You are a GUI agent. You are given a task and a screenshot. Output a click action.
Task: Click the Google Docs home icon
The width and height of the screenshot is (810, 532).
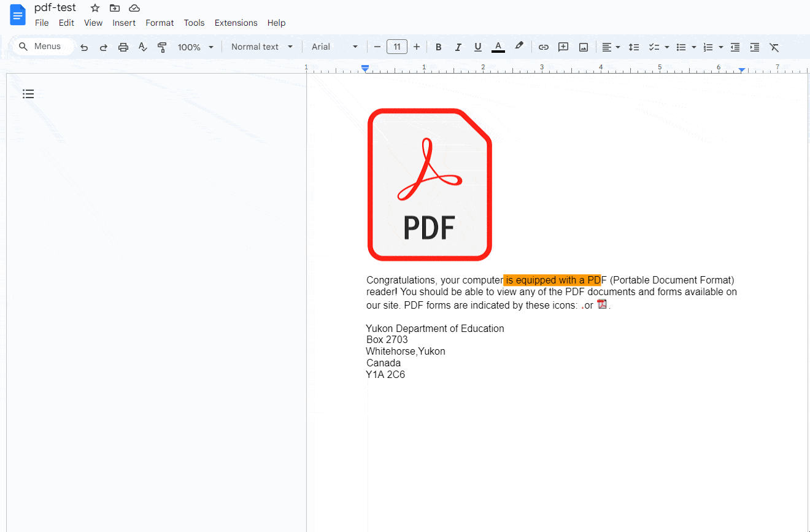[18, 15]
